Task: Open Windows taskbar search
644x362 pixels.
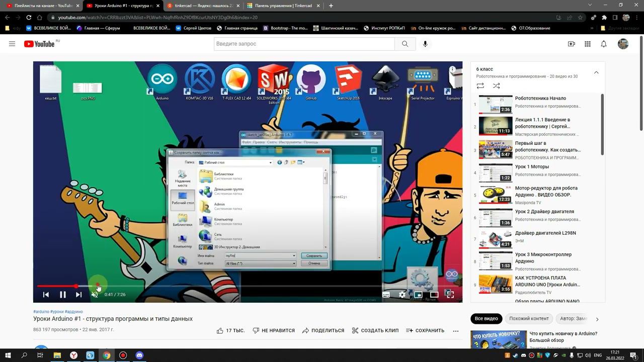Action: 24,355
